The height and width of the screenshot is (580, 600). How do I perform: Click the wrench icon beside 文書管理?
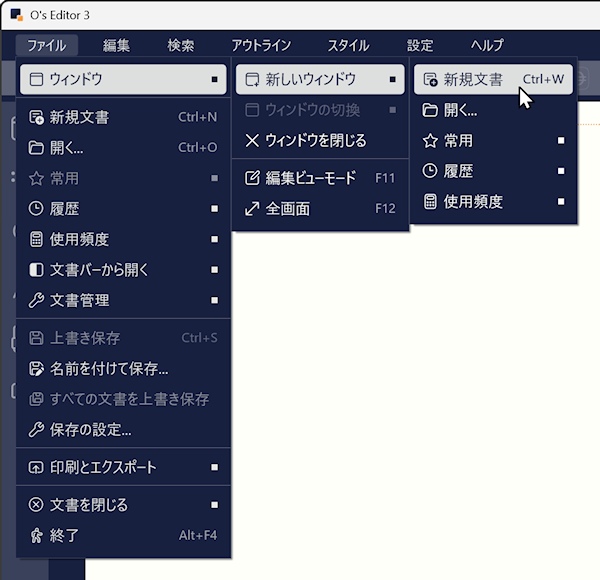pos(37,300)
